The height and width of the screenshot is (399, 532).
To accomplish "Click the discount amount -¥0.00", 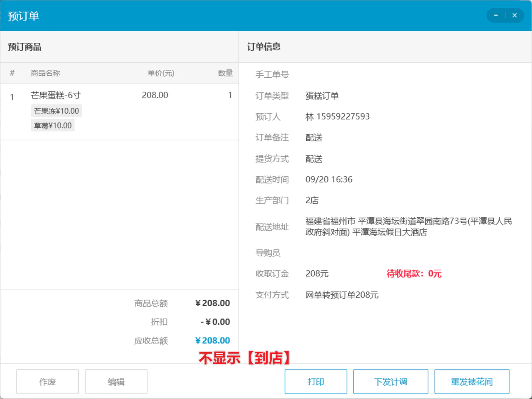I will (215, 322).
